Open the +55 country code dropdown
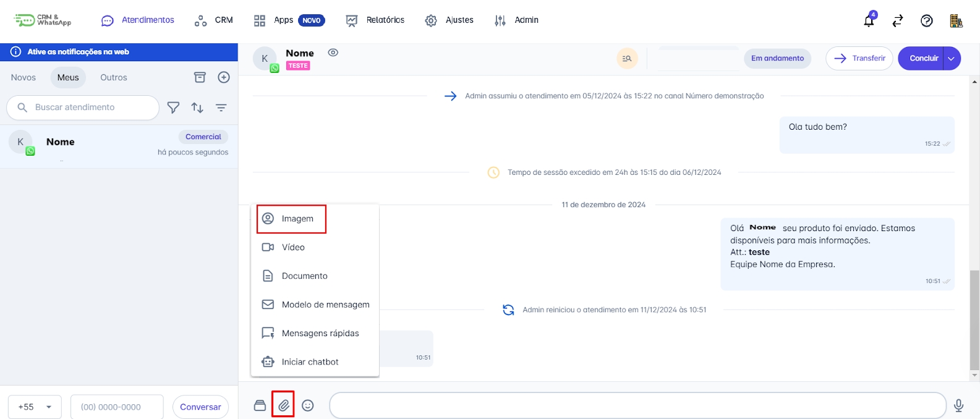 point(35,407)
